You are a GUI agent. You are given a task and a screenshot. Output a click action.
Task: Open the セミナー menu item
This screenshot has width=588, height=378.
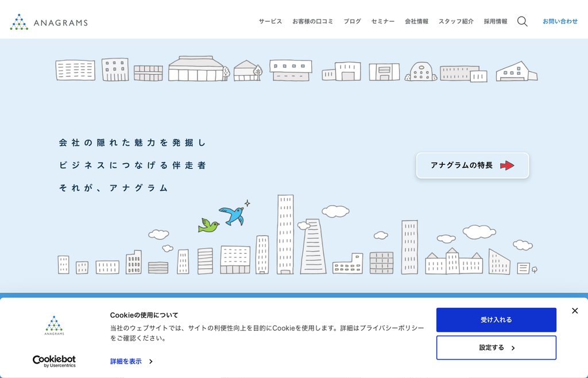[x=383, y=21]
